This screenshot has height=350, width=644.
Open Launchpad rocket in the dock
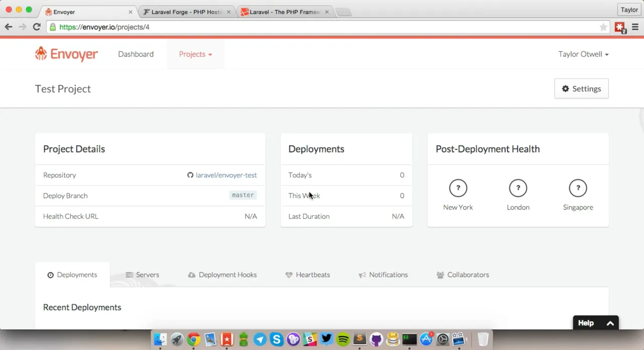pyautogui.click(x=177, y=339)
